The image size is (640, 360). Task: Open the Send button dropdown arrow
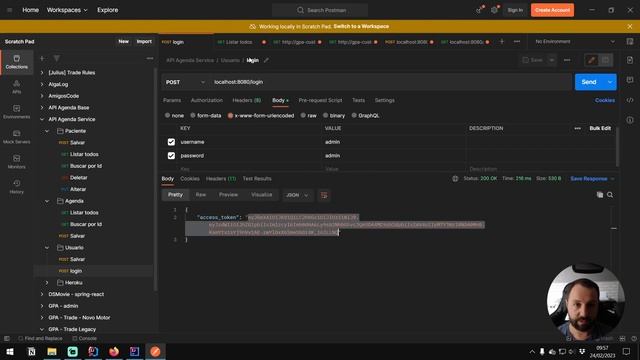point(610,82)
